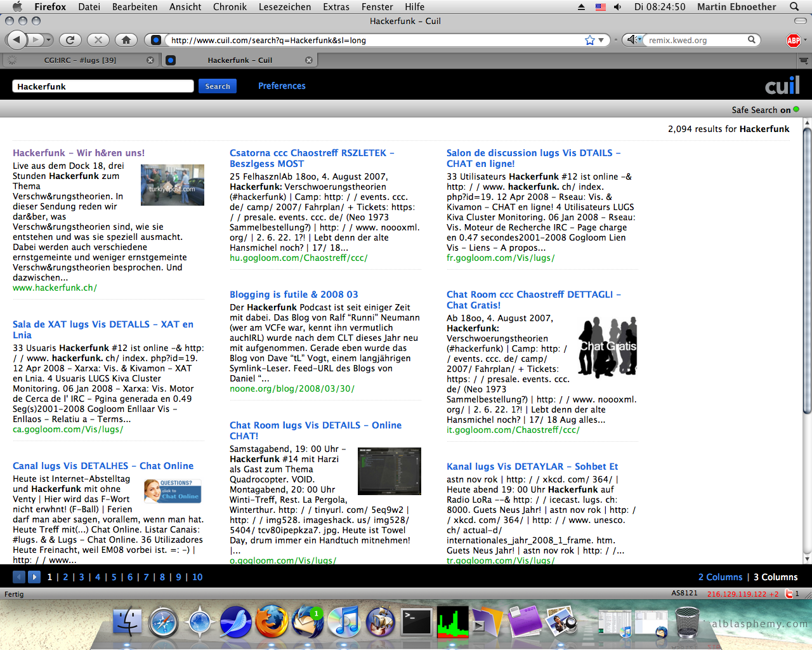Open the history dropdown beside Forward
This screenshot has width=812, height=650.
click(49, 40)
